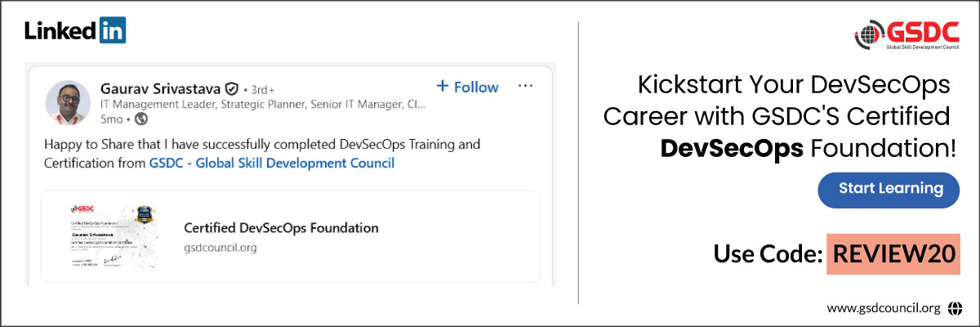
Task: Open the GSDC - Global Skill Development Council link
Action: pyautogui.click(x=271, y=163)
